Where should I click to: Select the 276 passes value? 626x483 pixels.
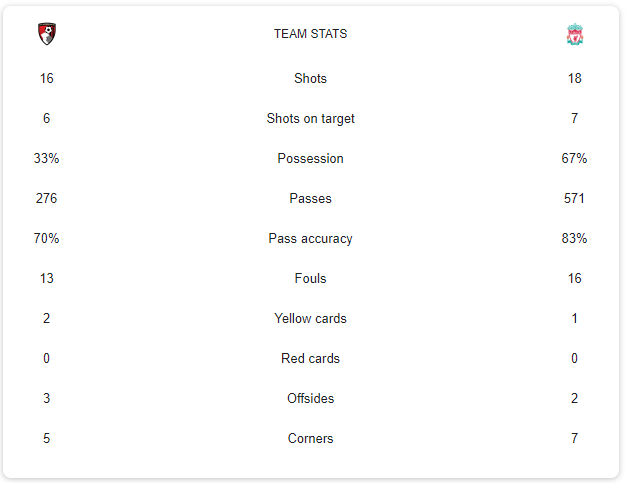(47, 198)
